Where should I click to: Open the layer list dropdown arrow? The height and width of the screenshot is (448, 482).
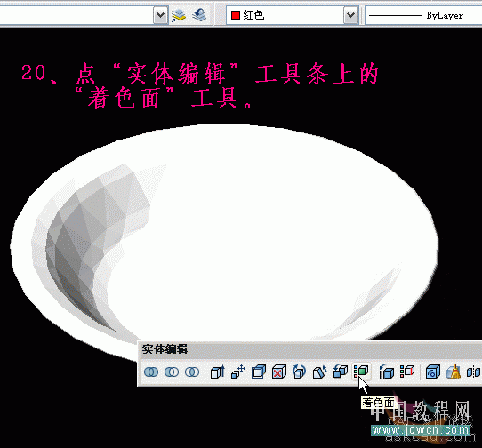tap(160, 15)
